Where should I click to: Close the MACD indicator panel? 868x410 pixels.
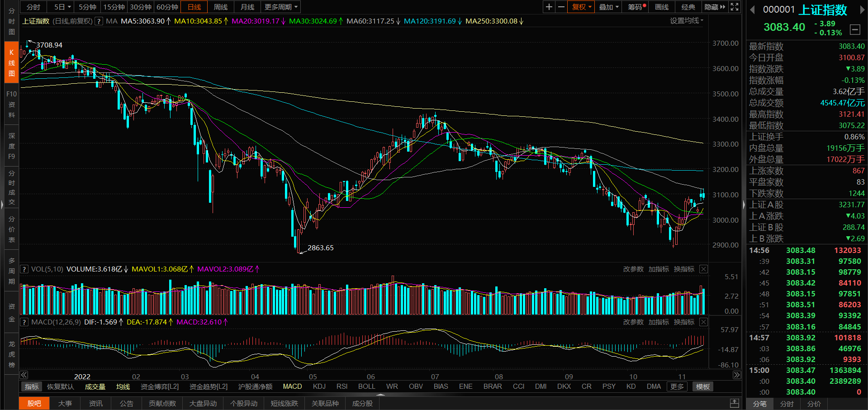[x=703, y=322]
